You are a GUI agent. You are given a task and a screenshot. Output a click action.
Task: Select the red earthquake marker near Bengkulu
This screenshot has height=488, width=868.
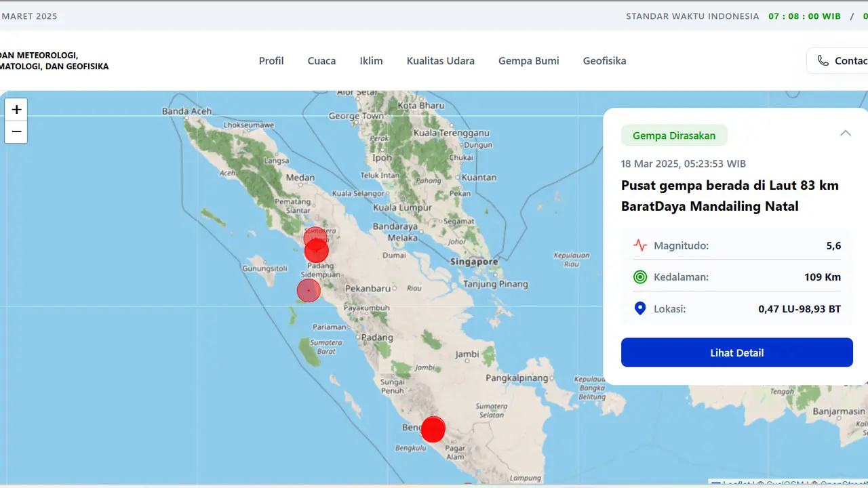pos(433,429)
